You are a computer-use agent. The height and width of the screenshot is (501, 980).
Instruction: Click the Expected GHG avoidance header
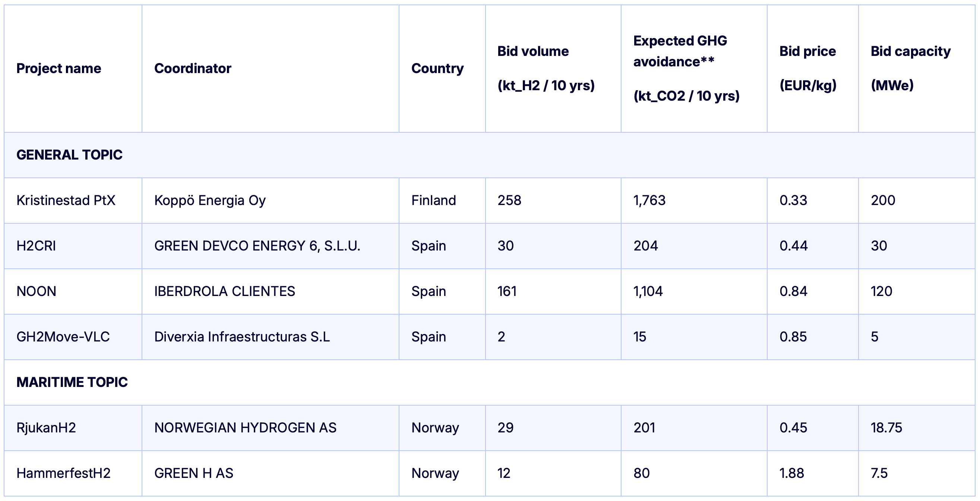click(x=686, y=69)
